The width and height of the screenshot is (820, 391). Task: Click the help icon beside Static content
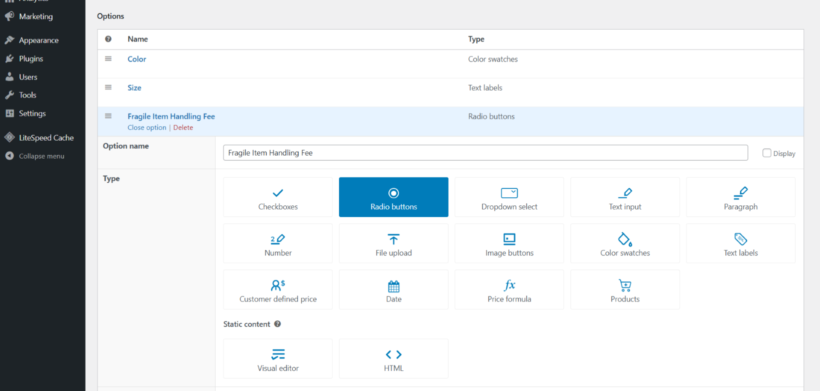tap(278, 324)
